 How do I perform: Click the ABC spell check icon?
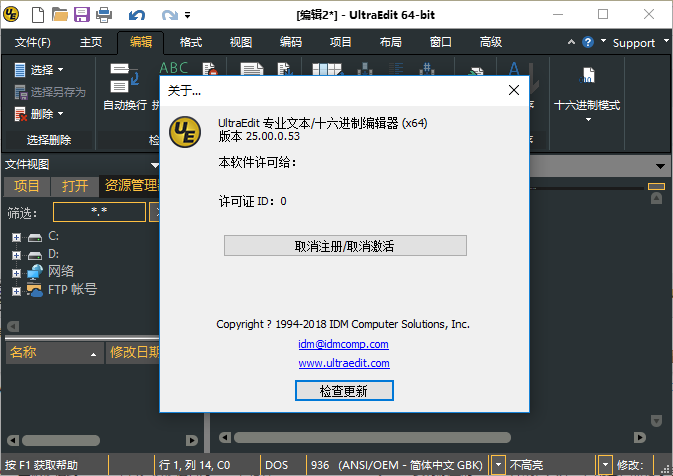173,68
